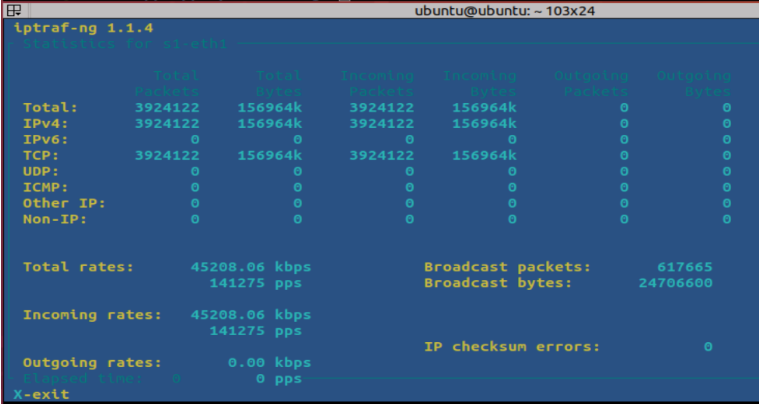Click the 'X-exit' hint at the bottom

click(x=41, y=394)
